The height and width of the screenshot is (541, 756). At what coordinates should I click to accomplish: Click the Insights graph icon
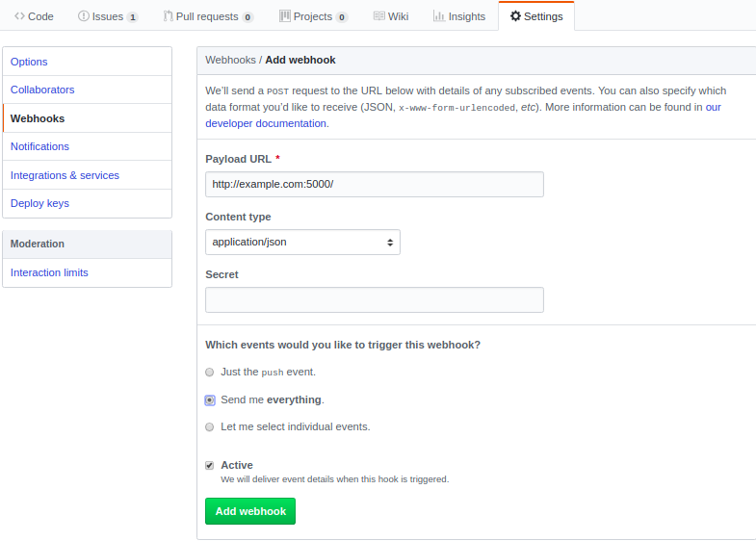coord(439,16)
